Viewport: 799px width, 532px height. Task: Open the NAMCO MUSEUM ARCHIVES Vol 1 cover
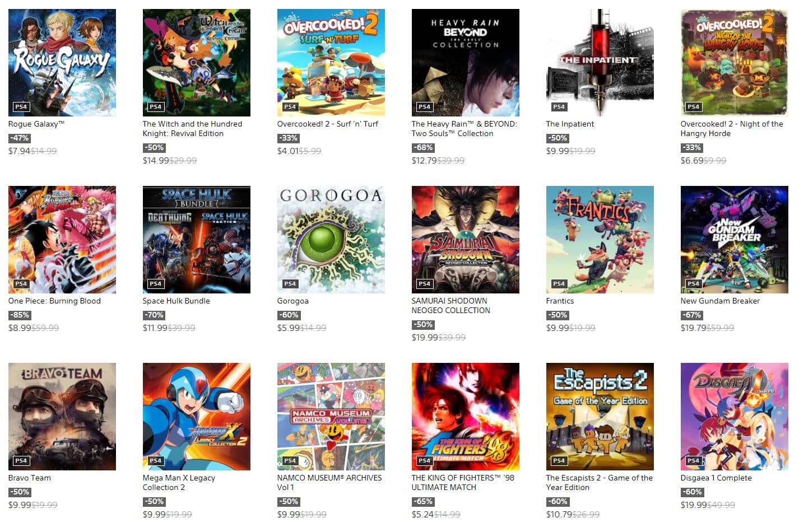(x=331, y=417)
